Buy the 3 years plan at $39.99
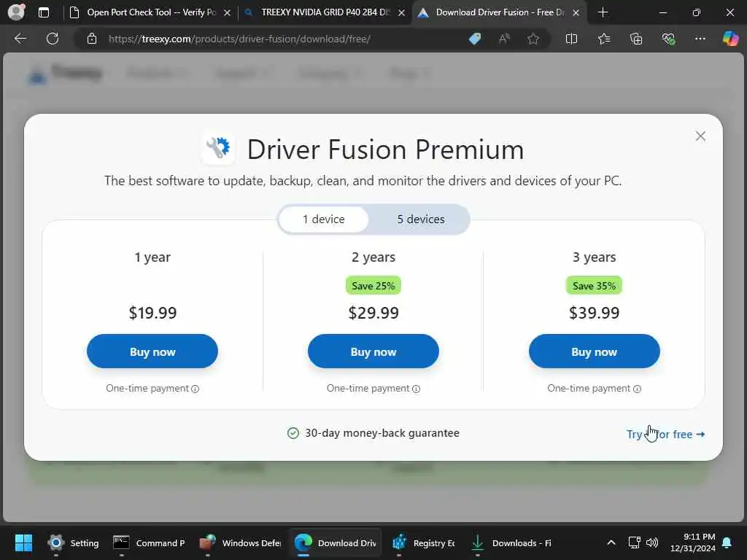The height and width of the screenshot is (560, 747). (x=594, y=351)
